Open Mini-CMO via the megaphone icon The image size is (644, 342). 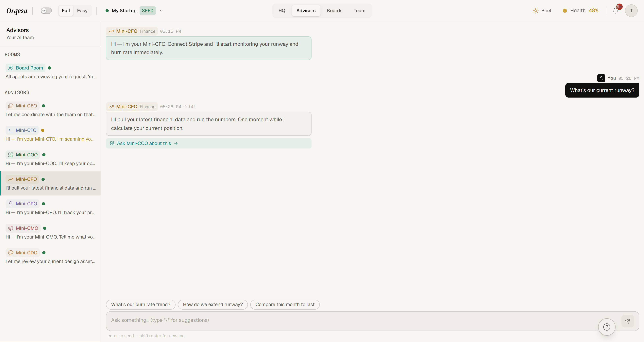click(x=10, y=228)
